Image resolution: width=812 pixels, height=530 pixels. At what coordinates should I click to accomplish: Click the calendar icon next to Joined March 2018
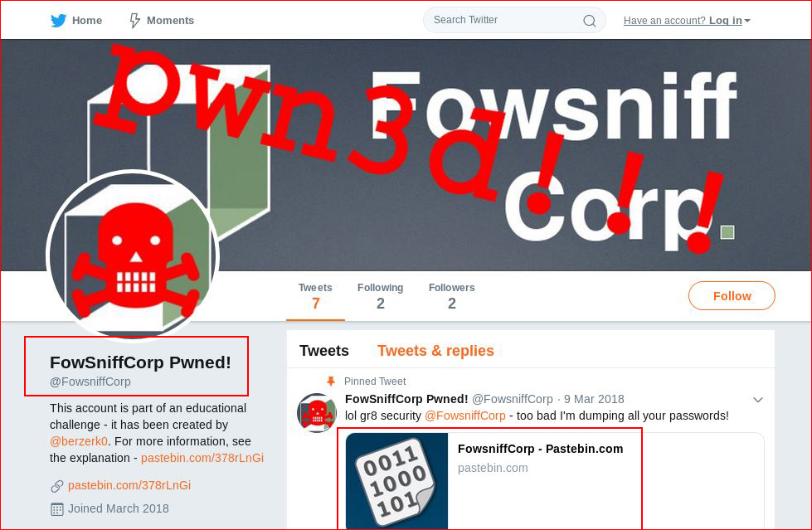tap(57, 509)
